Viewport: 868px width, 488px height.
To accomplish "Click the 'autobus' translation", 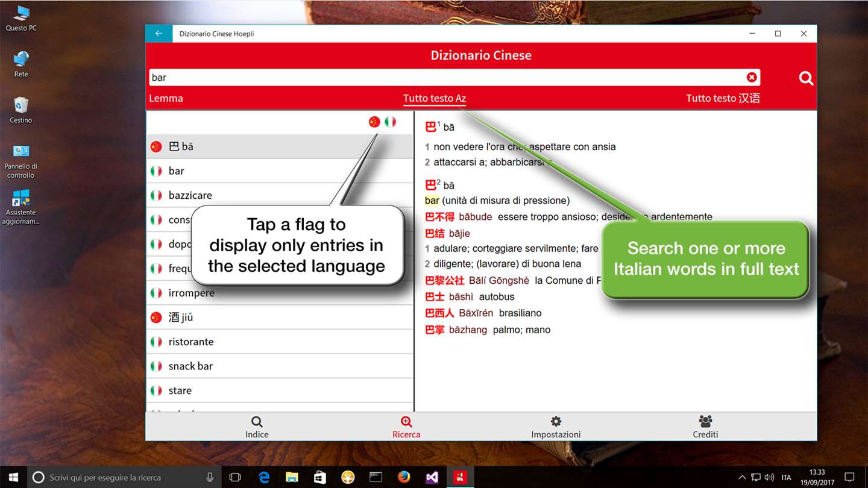I will (497, 296).
